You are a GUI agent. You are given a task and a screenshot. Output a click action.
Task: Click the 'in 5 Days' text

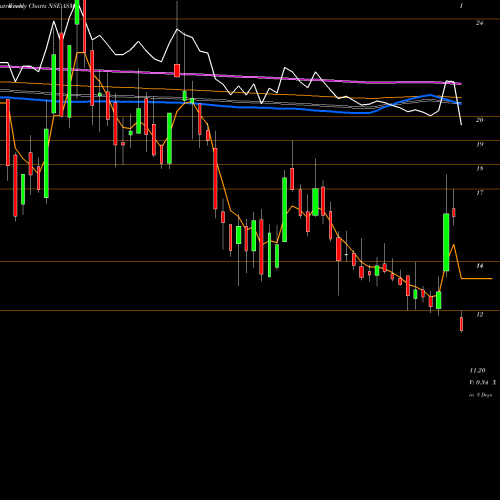(480, 395)
